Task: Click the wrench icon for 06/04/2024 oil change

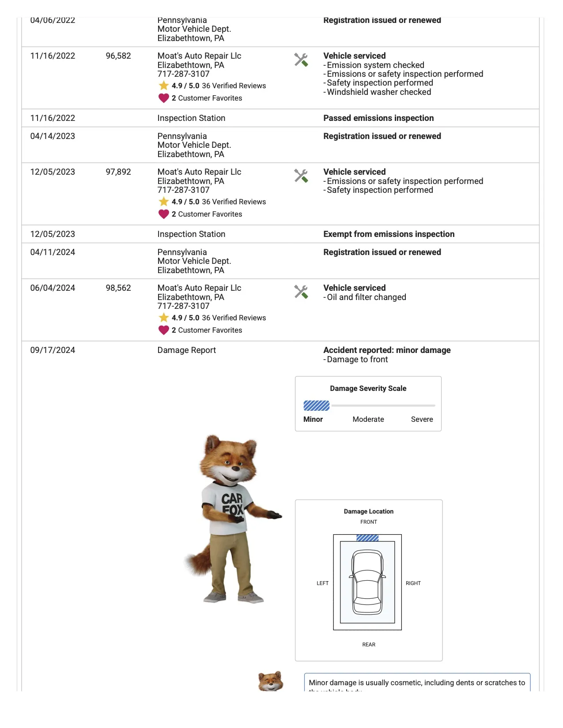Action: pos(301,292)
